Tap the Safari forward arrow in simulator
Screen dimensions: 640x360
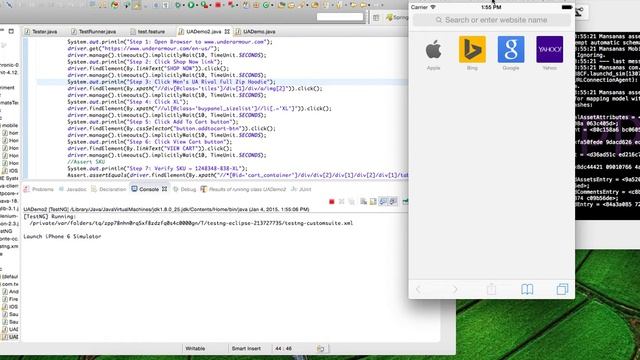[x=455, y=289]
